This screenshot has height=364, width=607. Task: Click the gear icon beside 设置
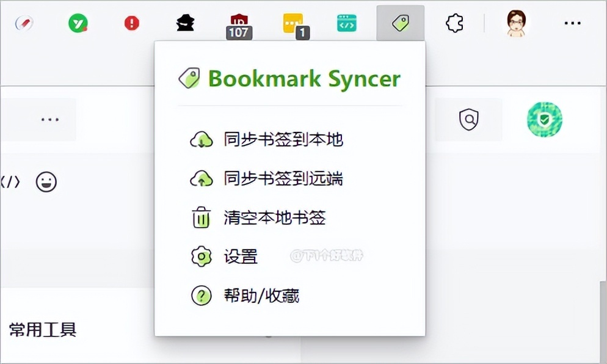click(x=202, y=257)
